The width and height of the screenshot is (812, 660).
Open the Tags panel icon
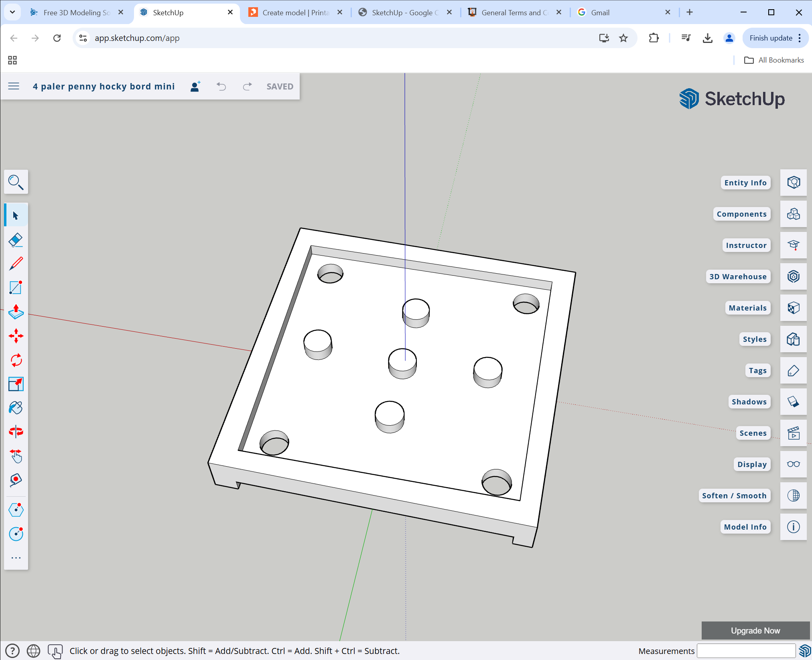pos(794,370)
